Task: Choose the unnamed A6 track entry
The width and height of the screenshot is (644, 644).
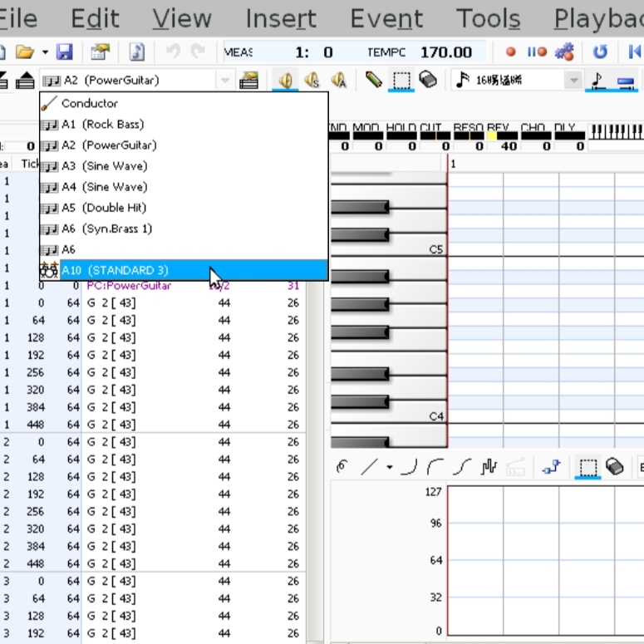Action: coord(184,250)
